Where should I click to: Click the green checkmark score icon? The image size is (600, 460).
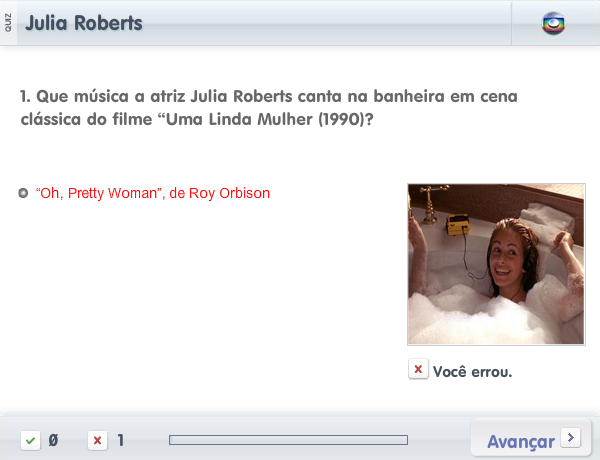(31, 440)
